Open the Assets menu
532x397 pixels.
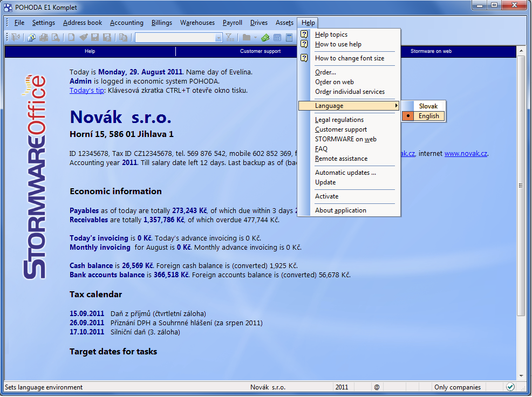(284, 23)
